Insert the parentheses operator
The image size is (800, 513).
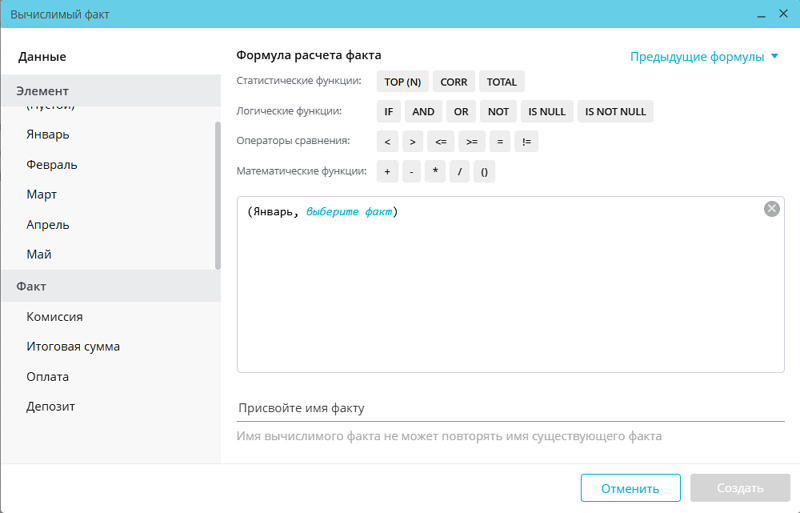pyautogui.click(x=484, y=172)
